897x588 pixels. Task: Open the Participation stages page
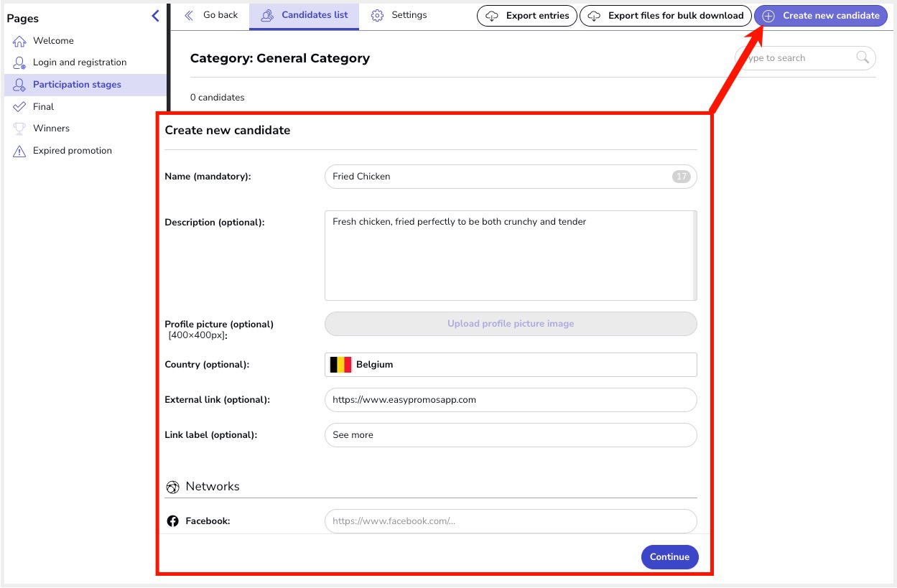77,85
